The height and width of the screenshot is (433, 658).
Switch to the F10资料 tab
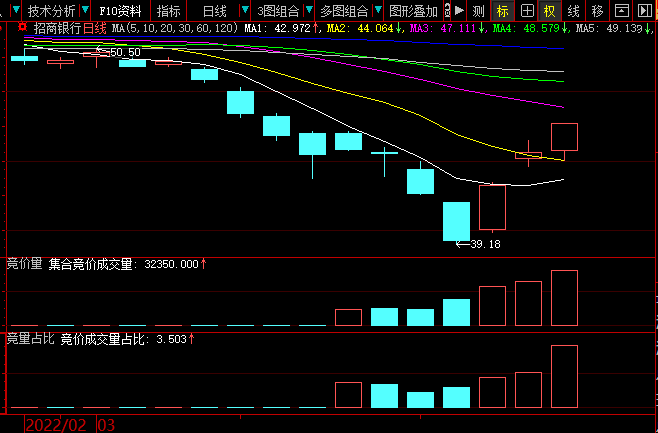(x=120, y=11)
